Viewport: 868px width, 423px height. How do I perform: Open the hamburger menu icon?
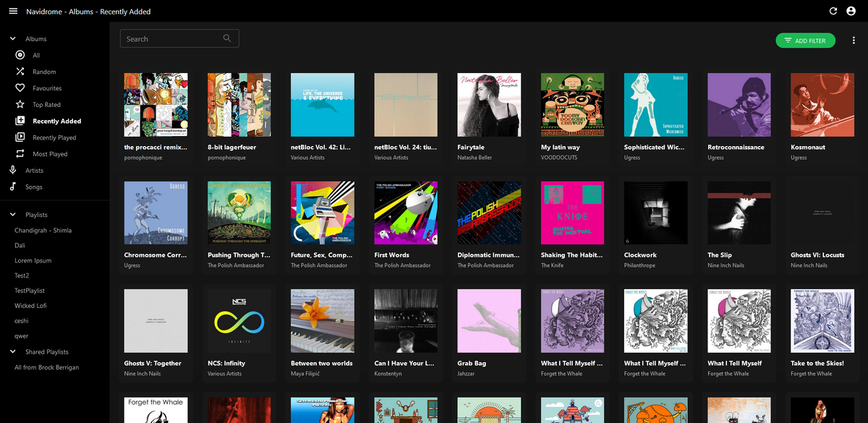(13, 12)
